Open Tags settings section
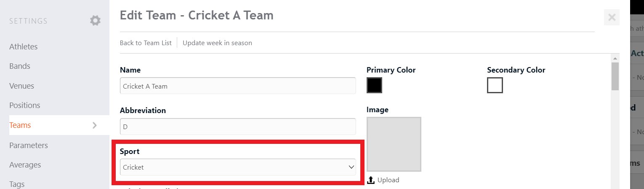This screenshot has height=189, width=644. (x=17, y=184)
